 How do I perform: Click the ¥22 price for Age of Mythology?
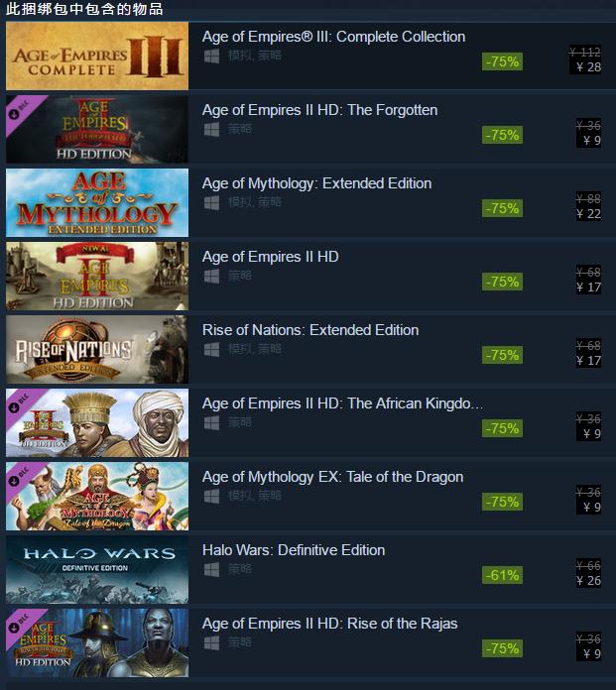588,214
